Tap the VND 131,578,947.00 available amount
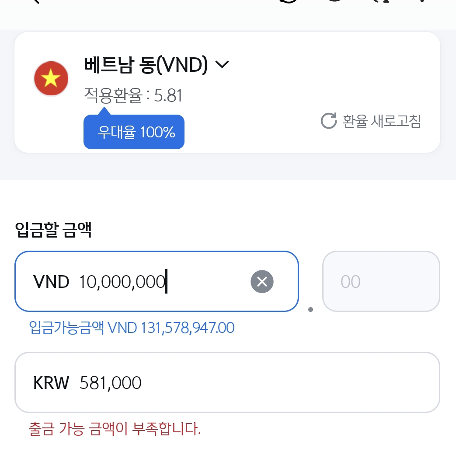The width and height of the screenshot is (456, 476). pyautogui.click(x=171, y=327)
